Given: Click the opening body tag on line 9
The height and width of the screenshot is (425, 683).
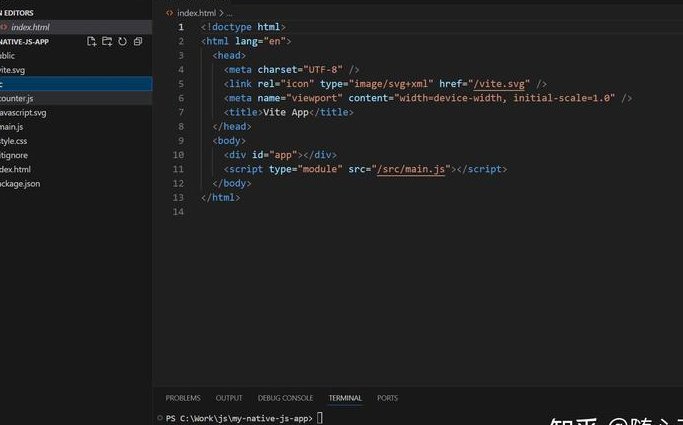Looking at the screenshot, I should (x=229, y=141).
